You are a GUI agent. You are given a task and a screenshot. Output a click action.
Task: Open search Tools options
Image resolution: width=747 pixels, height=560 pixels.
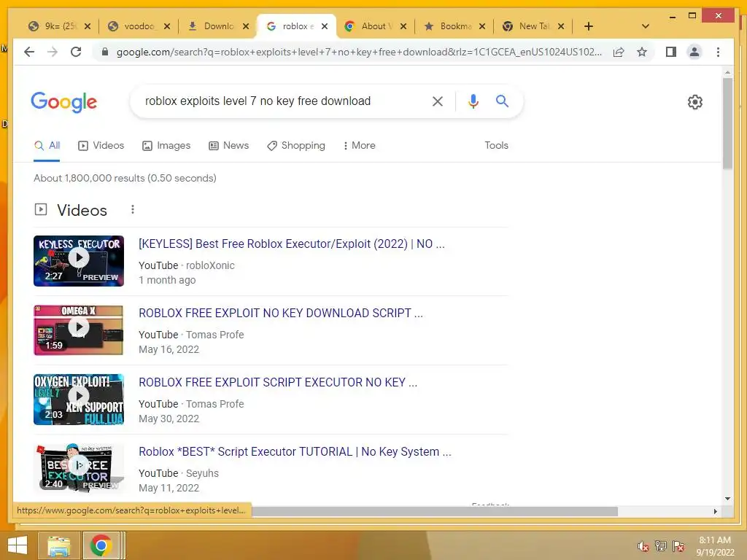coord(496,145)
